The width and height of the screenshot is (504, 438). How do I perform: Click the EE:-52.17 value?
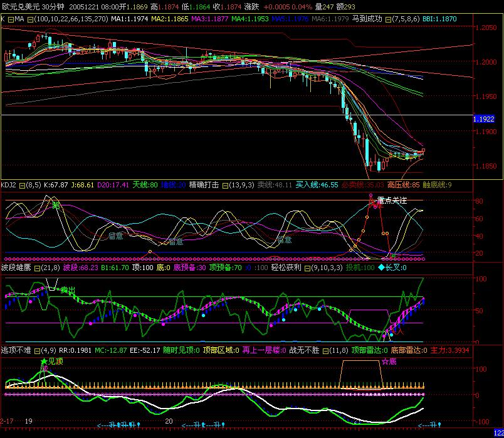click(145, 350)
